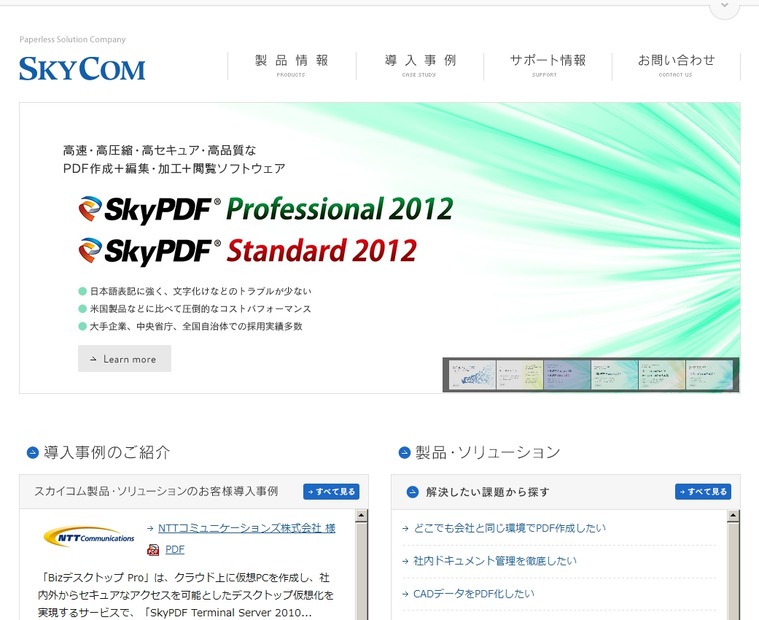Click the Paperless Solution Company tagline
This screenshot has height=620, width=759.
(x=73, y=39)
